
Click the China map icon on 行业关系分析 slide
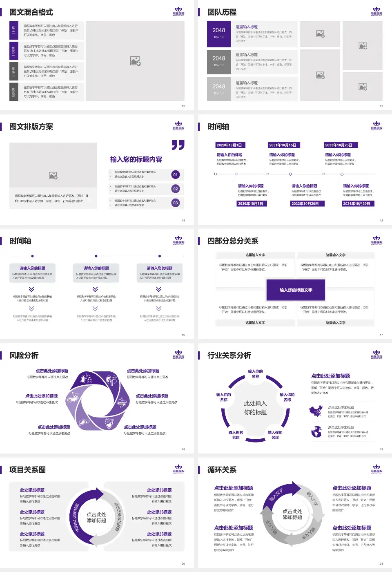(316, 411)
